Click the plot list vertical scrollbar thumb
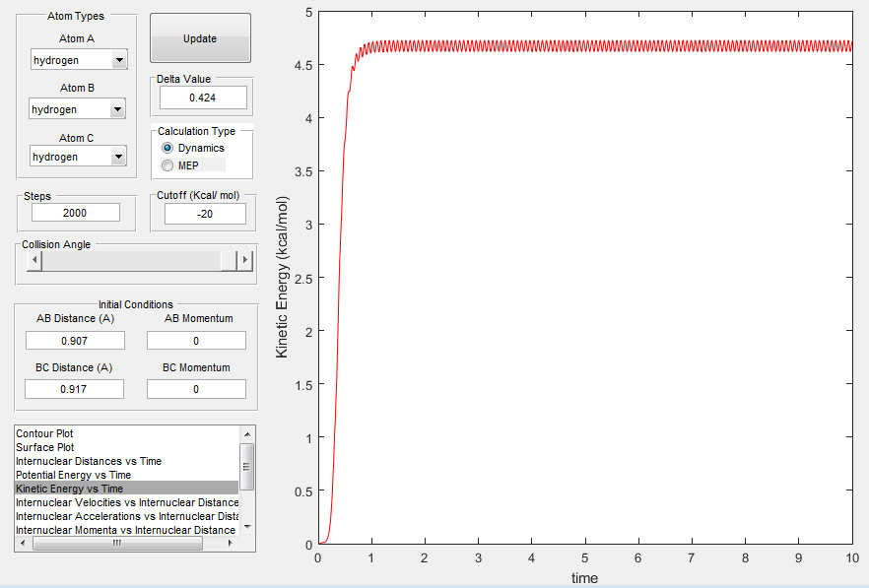The width and height of the screenshot is (869, 588). point(247,467)
